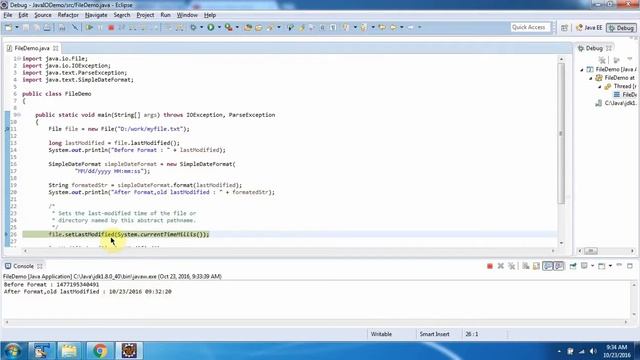Select the FileDemo stack frame entry
The width and height of the screenshot is (640, 360).
(x=625, y=95)
